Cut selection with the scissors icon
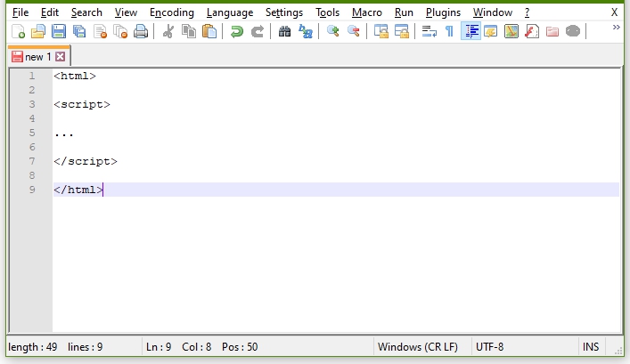The image size is (630, 364). tap(168, 31)
